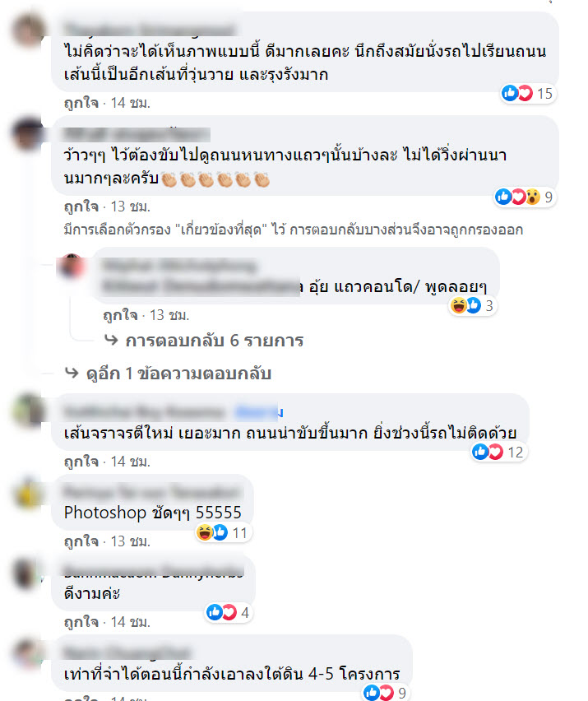Open laughing reactions on the 3-count reply
Viewport: 588px width, 701px height.
pyautogui.click(x=472, y=306)
